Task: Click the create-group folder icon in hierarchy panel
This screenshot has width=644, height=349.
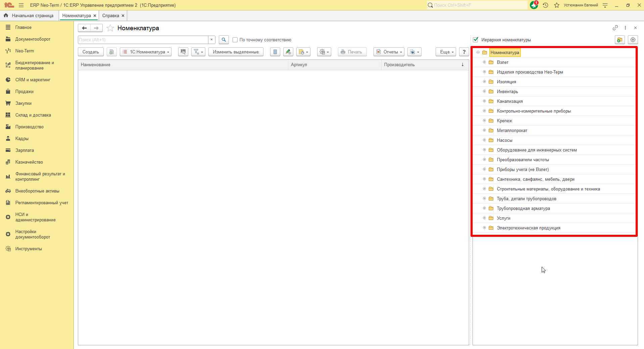Action: click(x=620, y=40)
